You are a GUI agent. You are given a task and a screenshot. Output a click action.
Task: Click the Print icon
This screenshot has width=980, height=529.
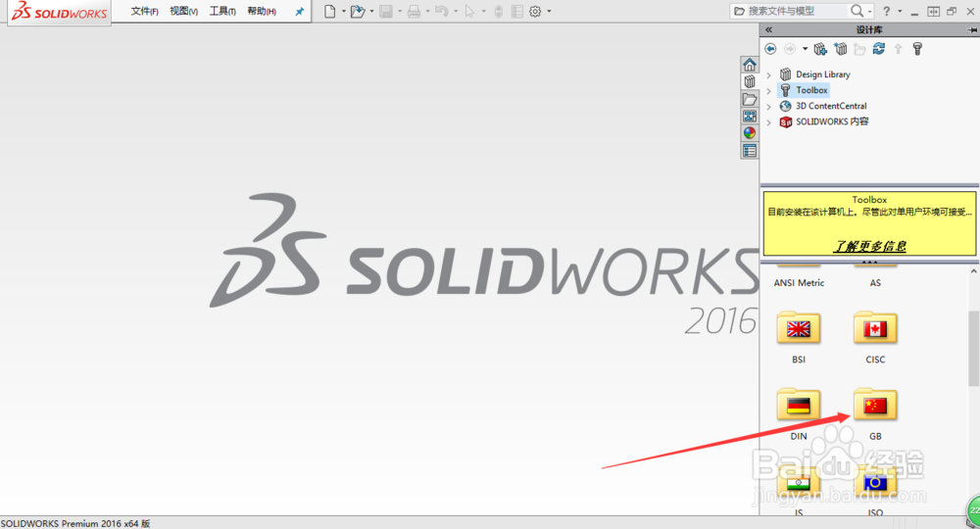[x=414, y=11]
